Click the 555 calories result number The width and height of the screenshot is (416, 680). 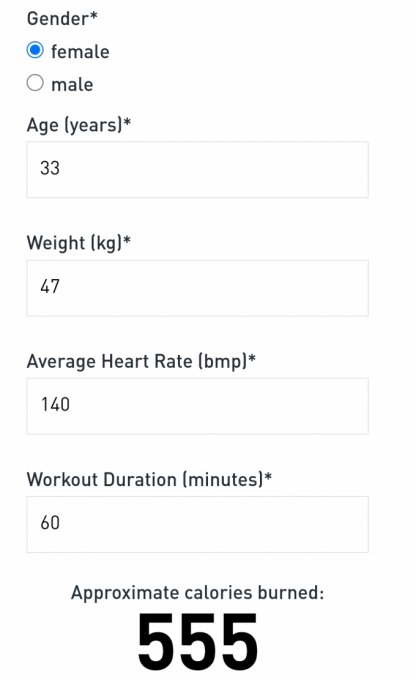pos(197,641)
